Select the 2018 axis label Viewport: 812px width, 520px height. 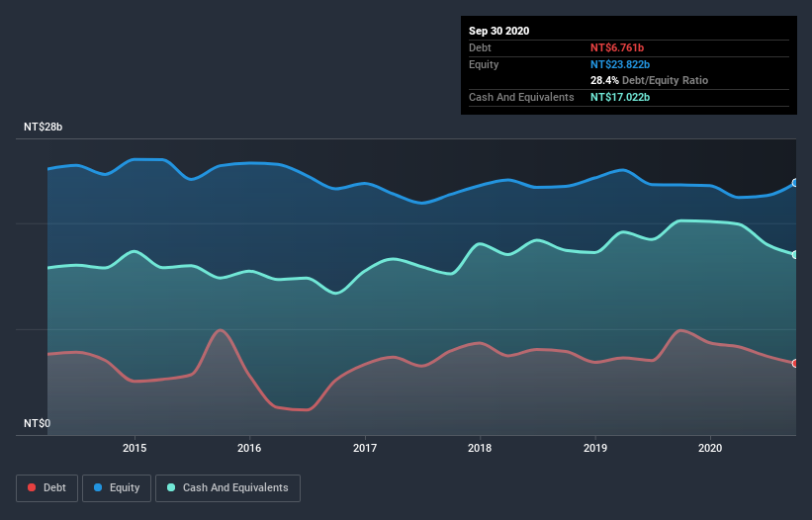tap(480, 448)
